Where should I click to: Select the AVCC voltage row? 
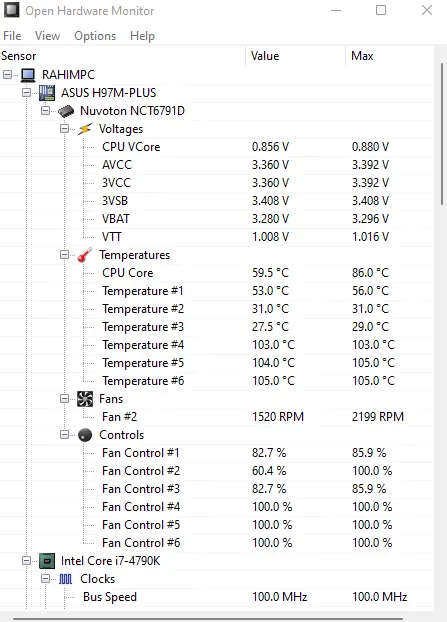coord(217,165)
